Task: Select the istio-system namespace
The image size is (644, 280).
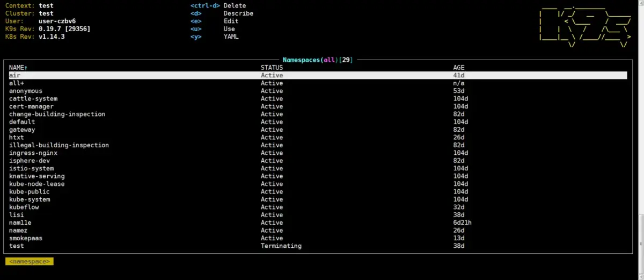Action: [x=31, y=169]
